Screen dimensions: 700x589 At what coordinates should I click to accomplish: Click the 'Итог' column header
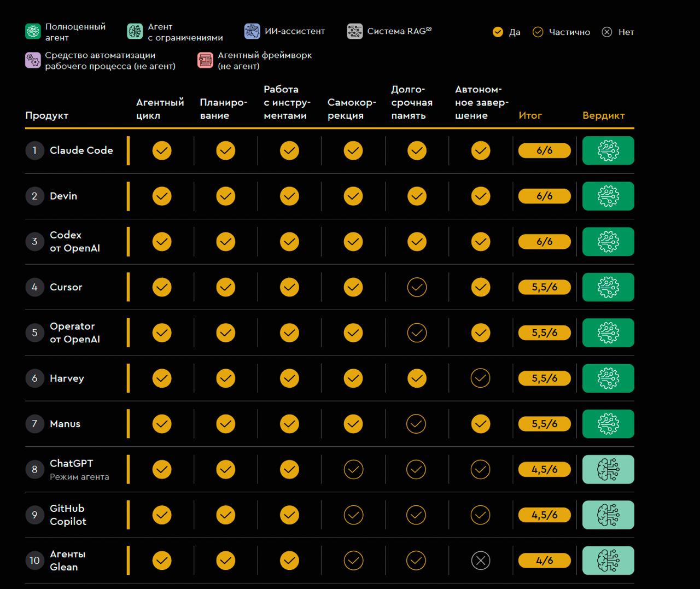click(x=530, y=115)
